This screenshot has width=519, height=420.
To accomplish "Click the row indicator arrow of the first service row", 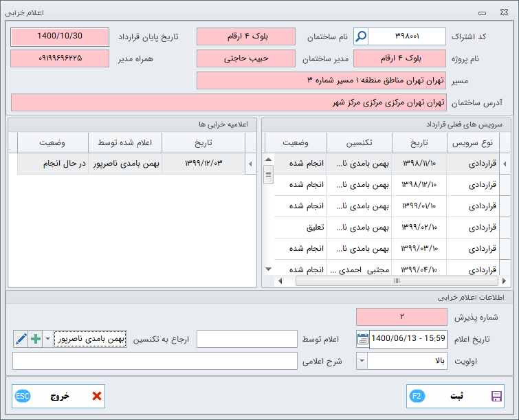I will pos(505,164).
